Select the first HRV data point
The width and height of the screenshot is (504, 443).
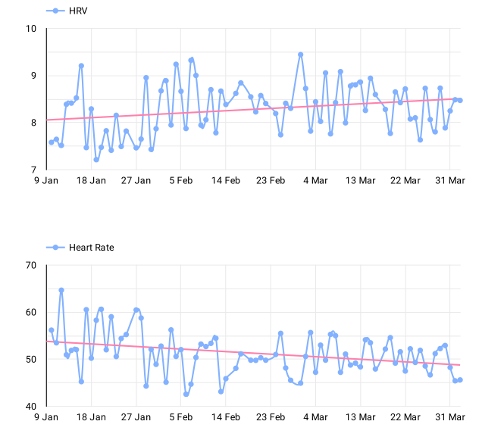(x=51, y=142)
